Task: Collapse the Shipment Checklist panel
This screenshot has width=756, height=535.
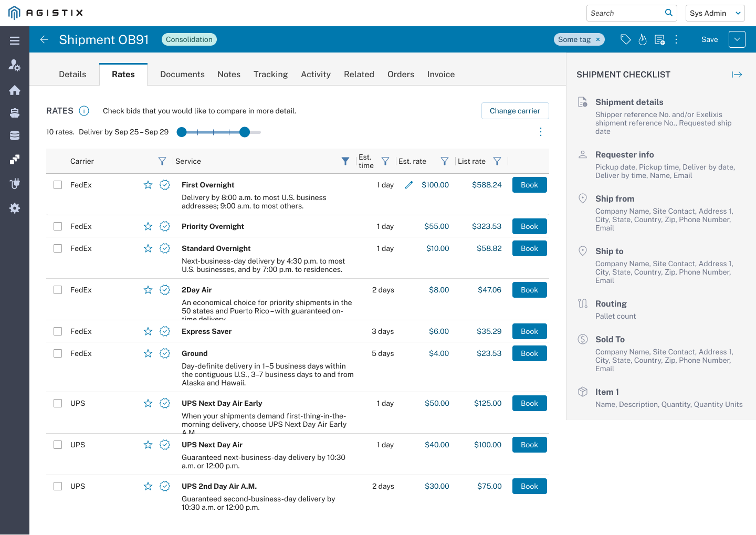Action: (737, 75)
